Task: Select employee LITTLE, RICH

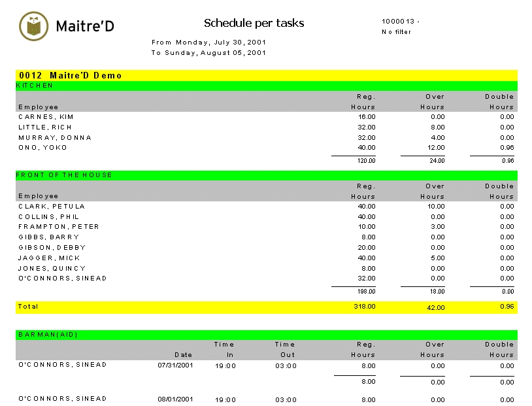Action: [45, 127]
